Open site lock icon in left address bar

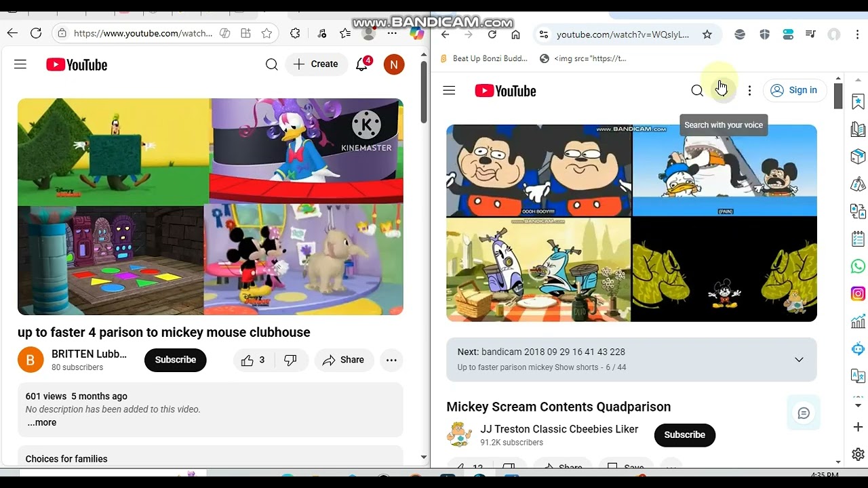[62, 33]
